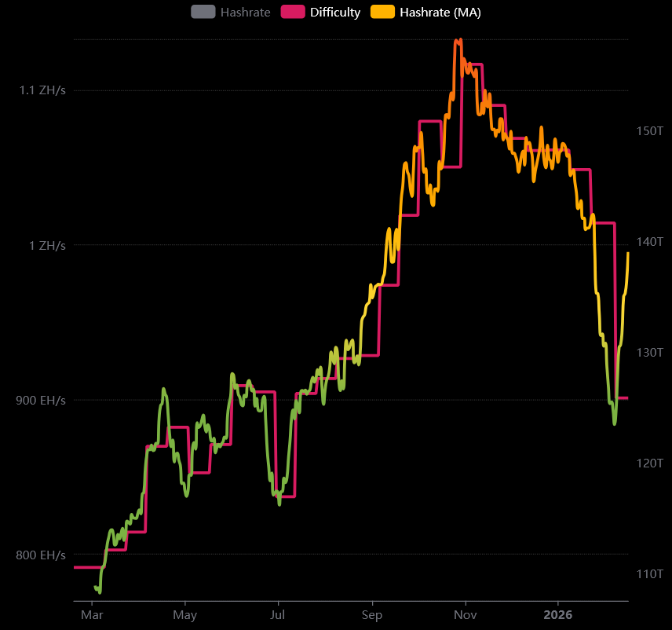Viewport: 672px width, 630px height.
Task: Click the Mar tick on the time axis
Action: click(92, 614)
